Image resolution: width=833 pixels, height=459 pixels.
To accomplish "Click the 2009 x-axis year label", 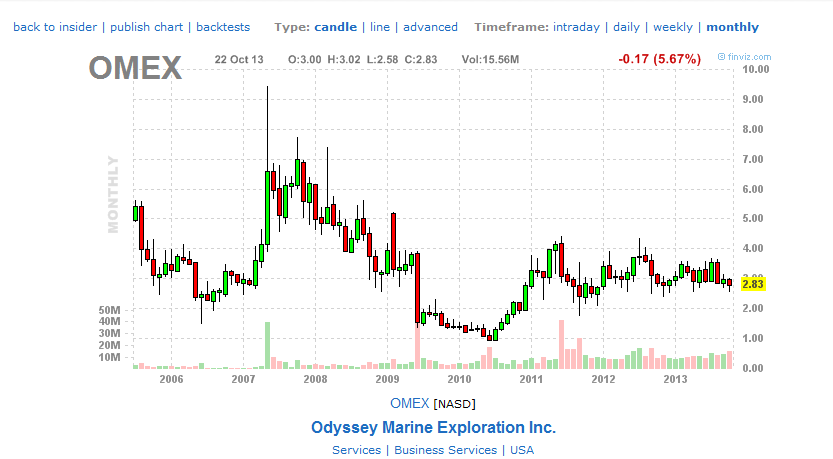I will (x=387, y=379).
